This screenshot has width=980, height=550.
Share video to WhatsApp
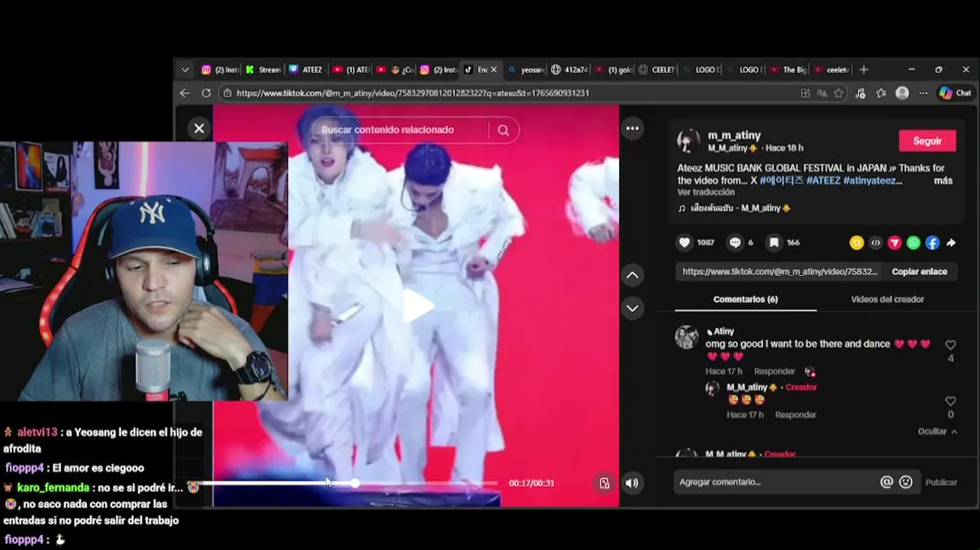(x=914, y=243)
